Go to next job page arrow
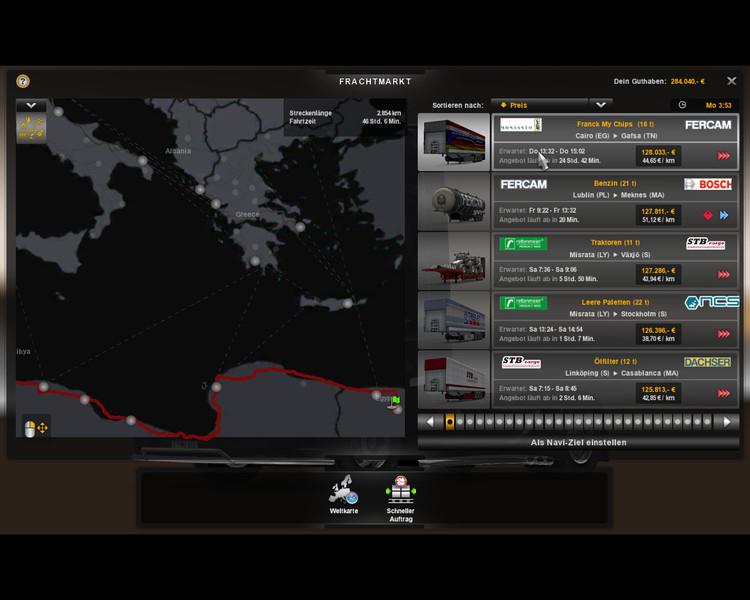This screenshot has height=600, width=750. (x=727, y=422)
